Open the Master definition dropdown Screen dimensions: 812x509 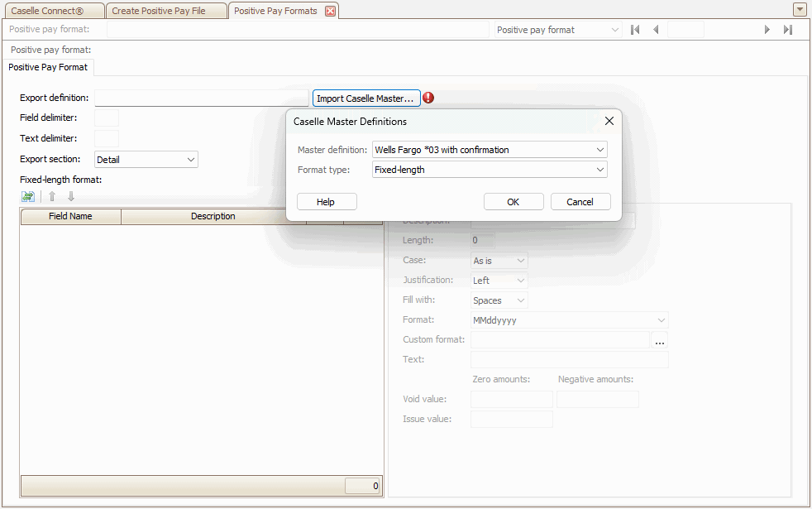[599, 150]
